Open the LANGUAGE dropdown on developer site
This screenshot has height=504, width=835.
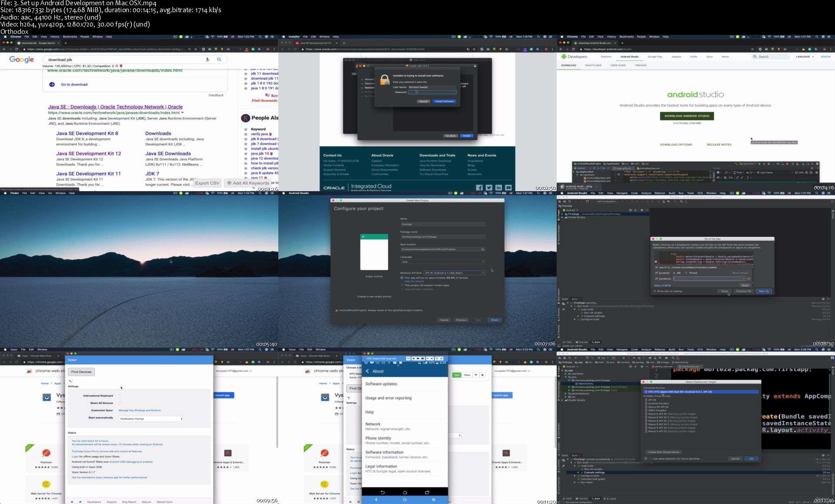point(805,56)
